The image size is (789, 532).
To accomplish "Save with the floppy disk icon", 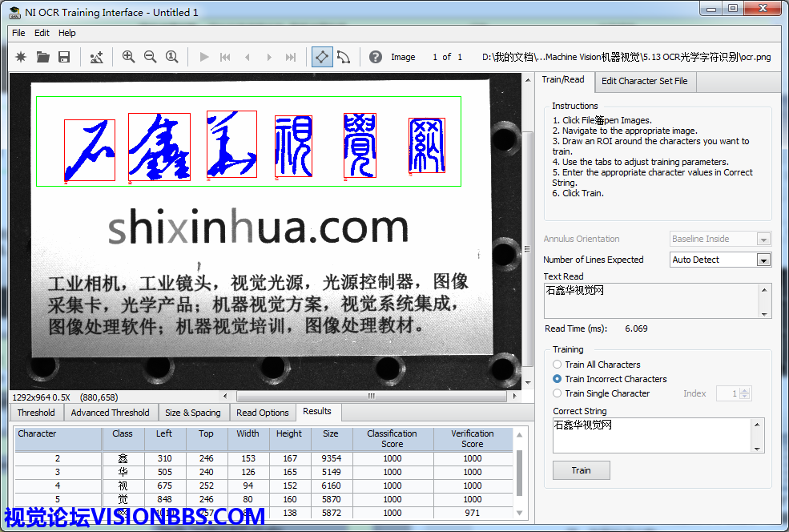I will click(x=64, y=57).
